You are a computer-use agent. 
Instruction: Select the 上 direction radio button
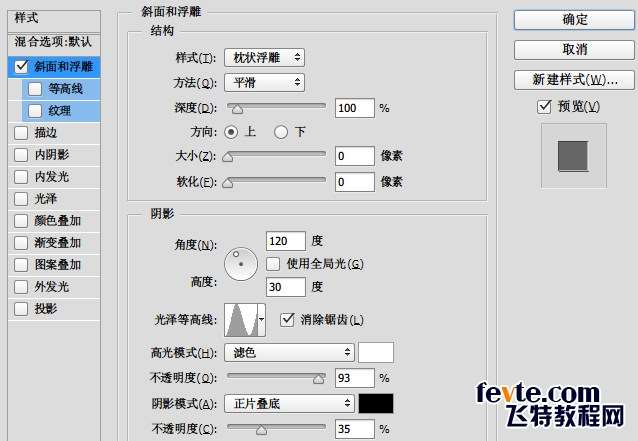tap(231, 132)
